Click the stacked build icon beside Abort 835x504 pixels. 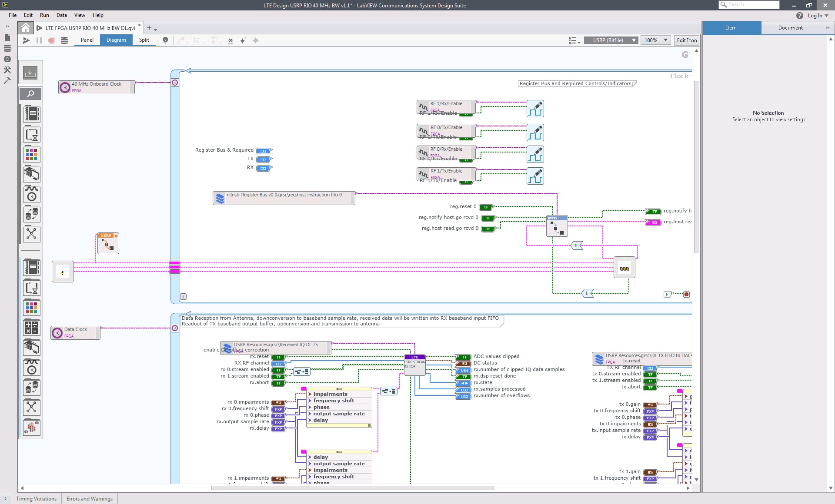[64, 40]
